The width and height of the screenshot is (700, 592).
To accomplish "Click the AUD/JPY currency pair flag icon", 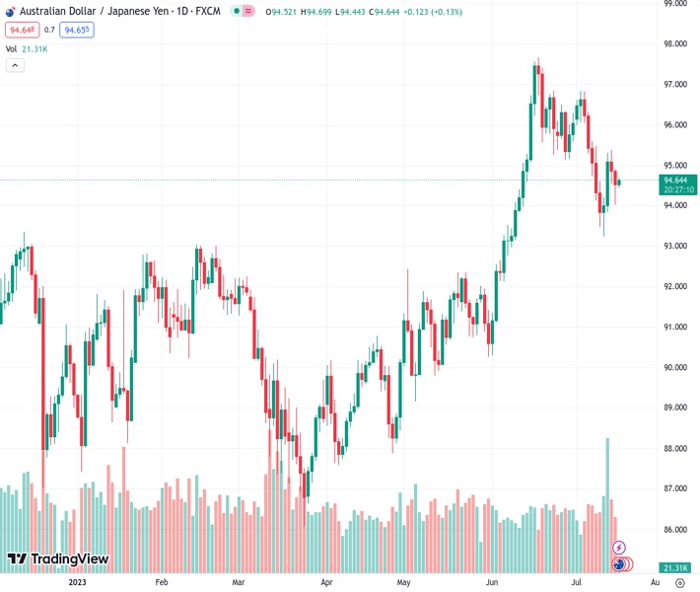I will tap(10, 11).
